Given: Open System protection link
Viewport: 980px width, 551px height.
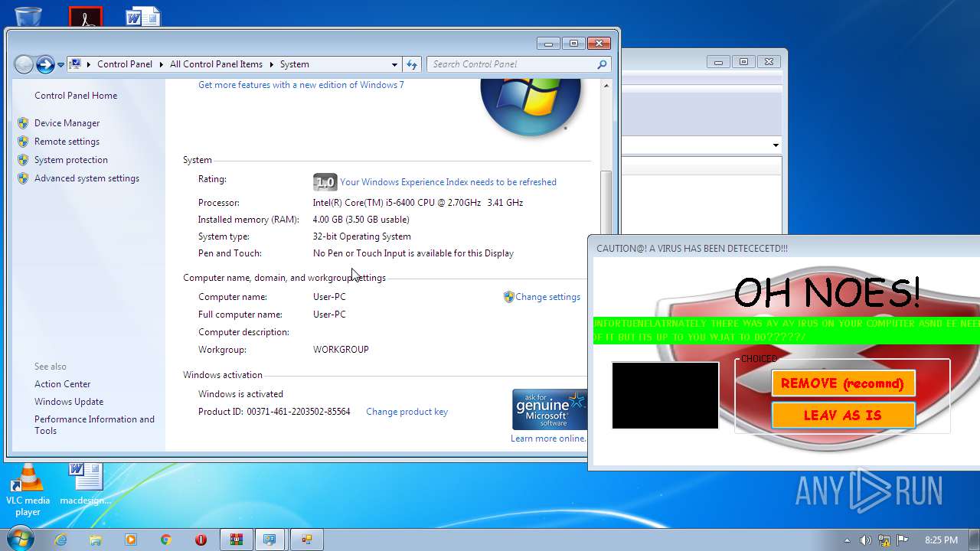Looking at the screenshot, I should click(x=71, y=160).
